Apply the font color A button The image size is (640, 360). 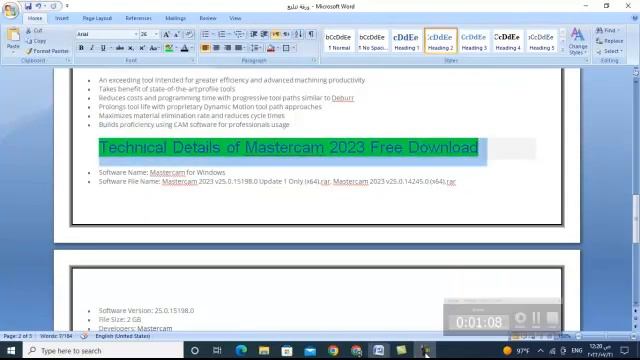click(184, 48)
